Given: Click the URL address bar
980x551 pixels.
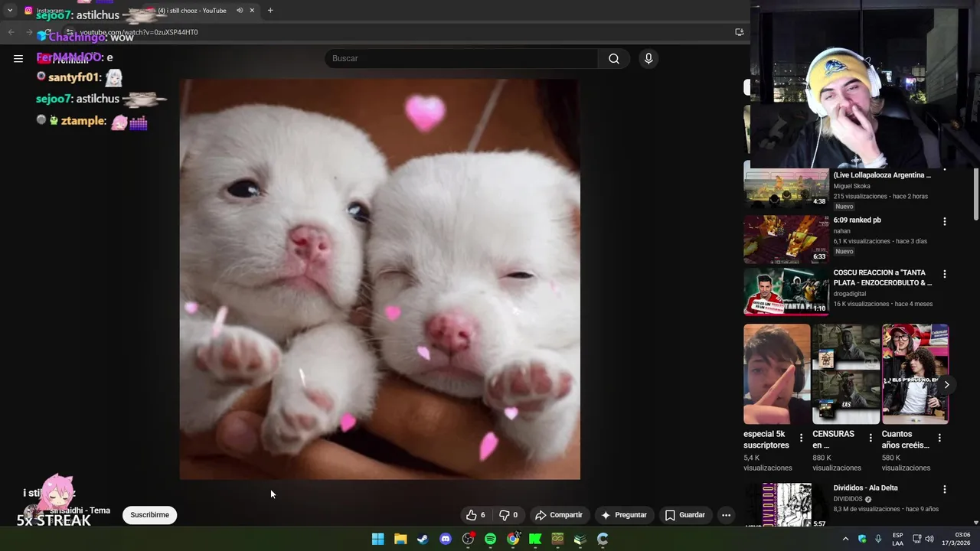Looking at the screenshot, I should point(398,32).
